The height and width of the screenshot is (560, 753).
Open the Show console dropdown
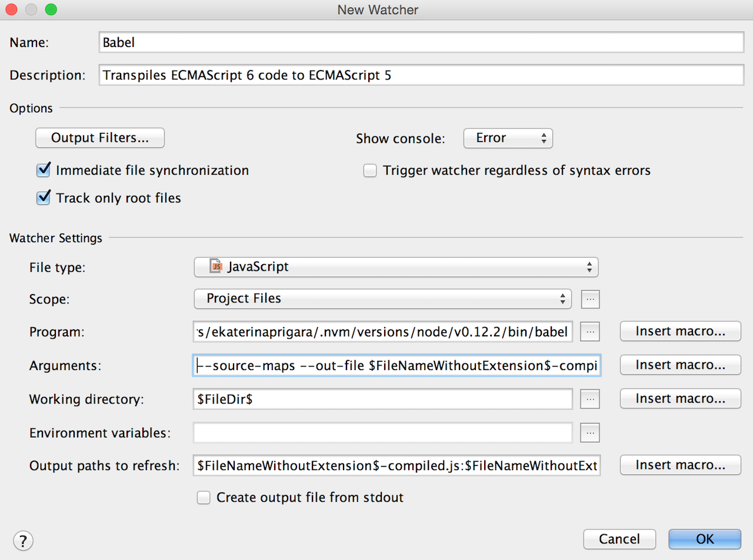pyautogui.click(x=508, y=138)
